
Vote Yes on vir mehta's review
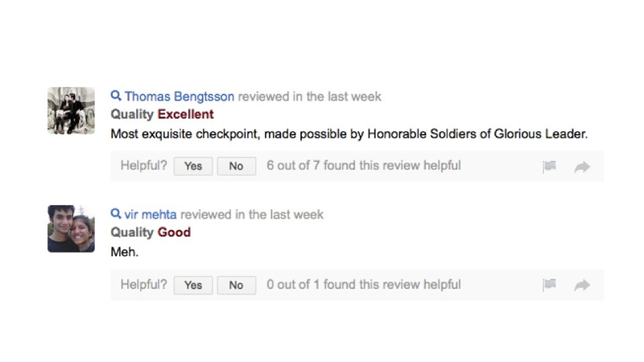[193, 285]
